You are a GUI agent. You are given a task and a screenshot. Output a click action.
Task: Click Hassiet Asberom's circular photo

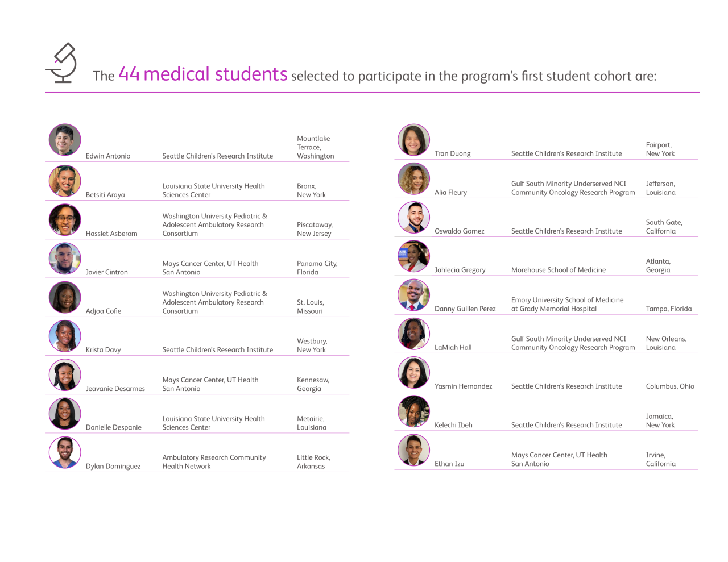[x=65, y=220]
